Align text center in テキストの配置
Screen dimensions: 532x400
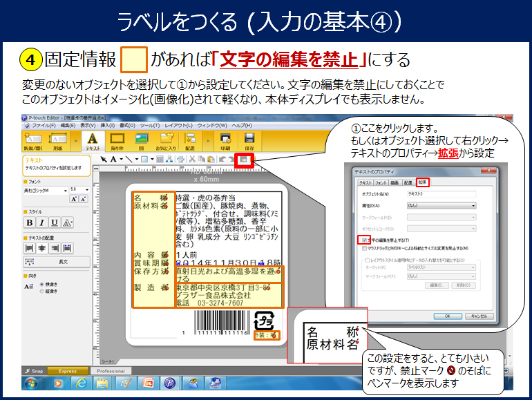(42, 248)
